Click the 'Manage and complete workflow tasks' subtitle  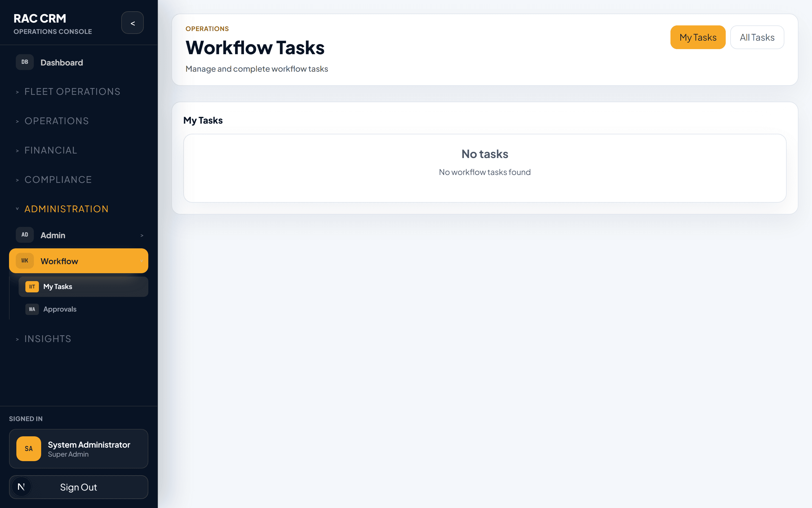click(257, 69)
